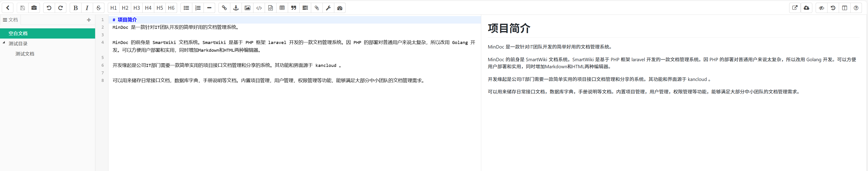Viewport: 868px width, 171px height.
Task: Click the anchor insert icon
Action: click(236, 8)
